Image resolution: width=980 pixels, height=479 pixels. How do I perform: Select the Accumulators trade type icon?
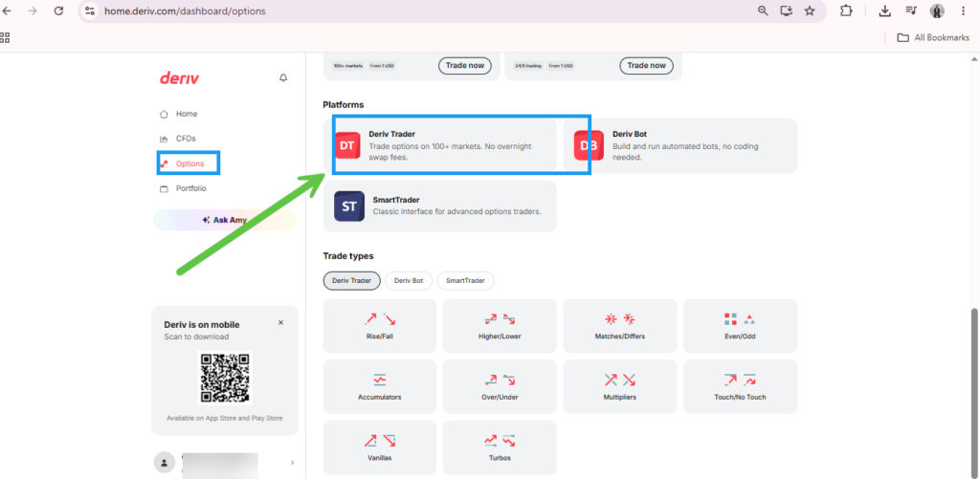(380, 380)
